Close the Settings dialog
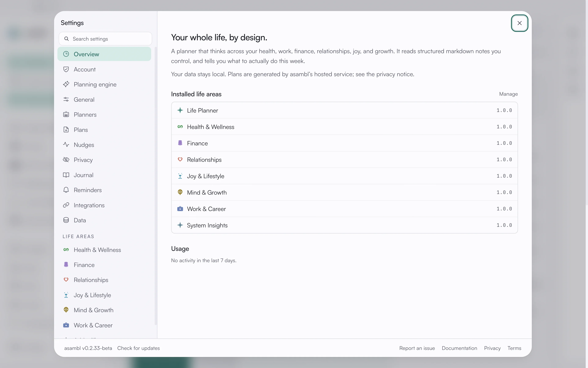The image size is (588, 368). coord(520,23)
